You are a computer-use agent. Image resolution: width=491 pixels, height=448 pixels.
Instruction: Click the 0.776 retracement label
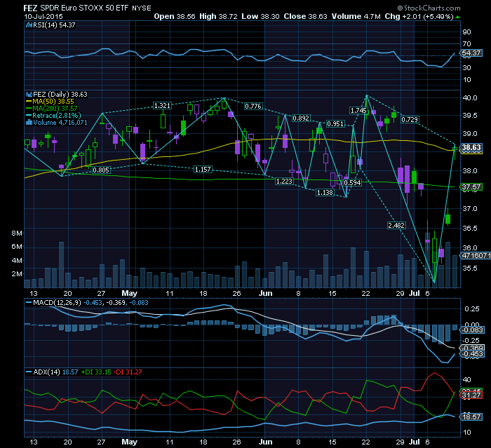pyautogui.click(x=253, y=107)
